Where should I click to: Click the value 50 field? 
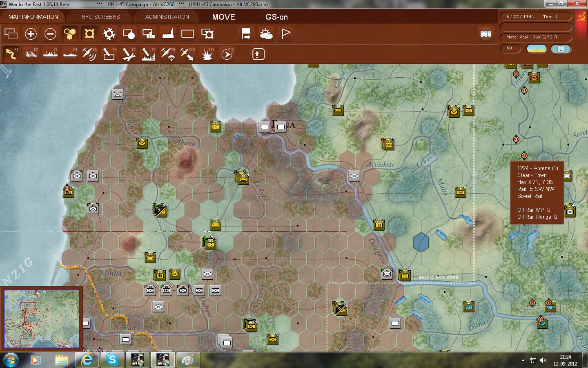[x=511, y=48]
